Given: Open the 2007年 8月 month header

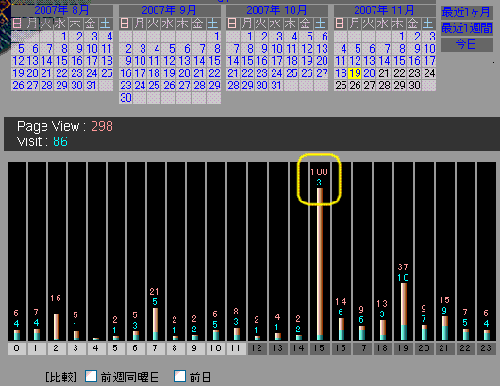Looking at the screenshot, I should click(62, 10).
